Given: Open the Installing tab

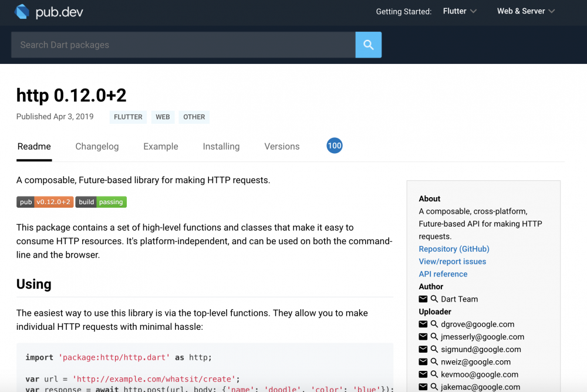Looking at the screenshot, I should click(221, 147).
